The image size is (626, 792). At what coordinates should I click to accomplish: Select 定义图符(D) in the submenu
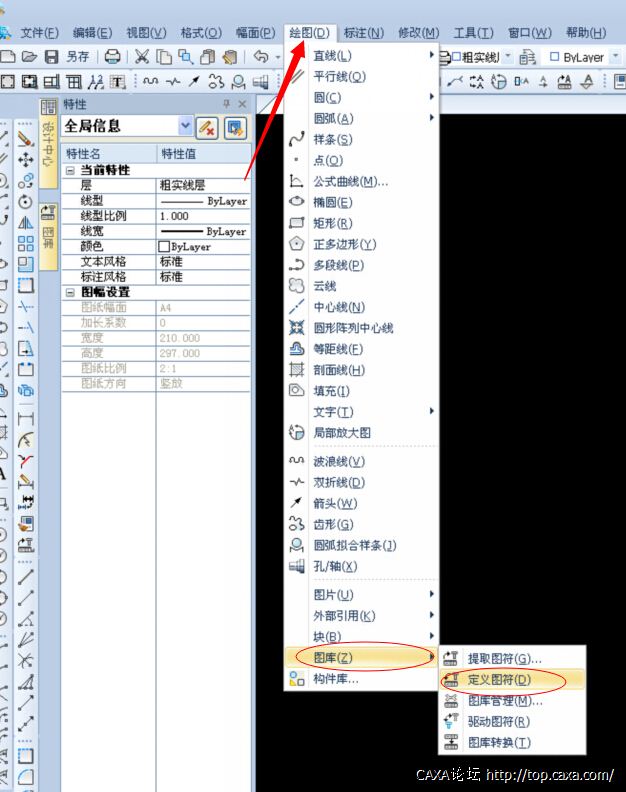[512, 680]
